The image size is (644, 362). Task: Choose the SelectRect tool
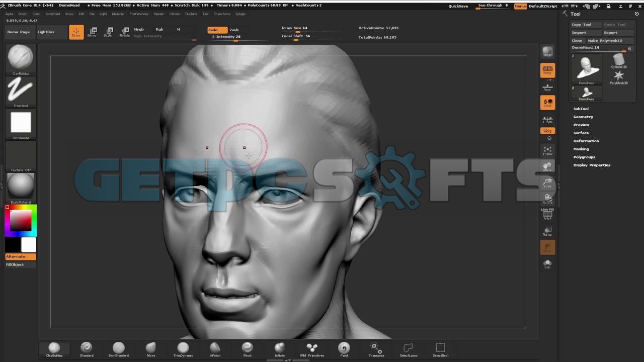tap(441, 349)
